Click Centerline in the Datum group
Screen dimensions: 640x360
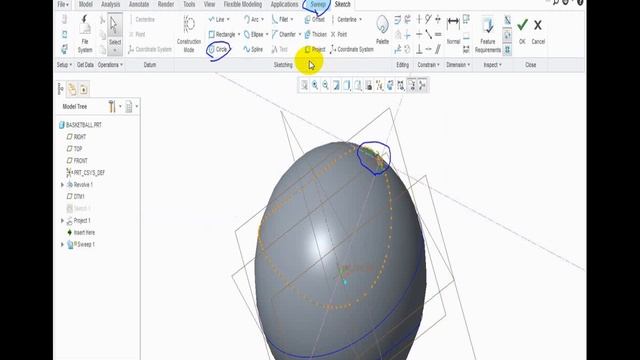point(142,19)
